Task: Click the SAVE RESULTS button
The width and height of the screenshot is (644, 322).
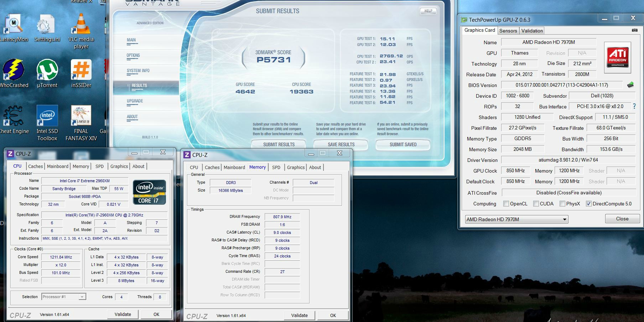Action: (341, 144)
